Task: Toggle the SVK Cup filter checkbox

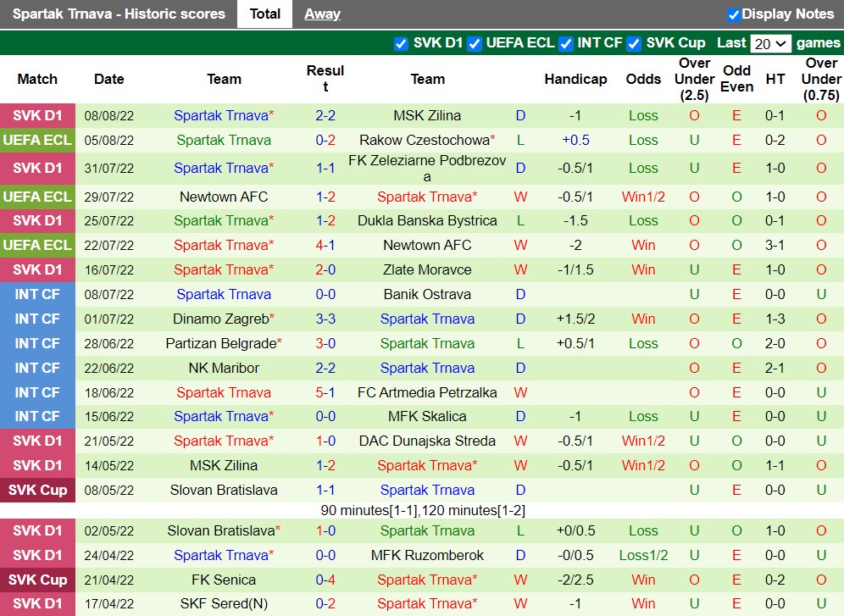Action: 634,43
